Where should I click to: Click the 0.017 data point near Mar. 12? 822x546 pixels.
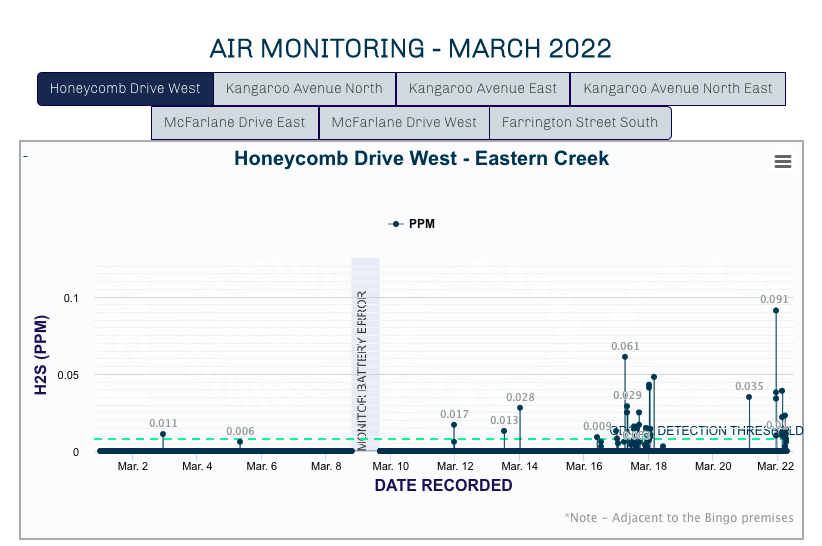point(454,425)
